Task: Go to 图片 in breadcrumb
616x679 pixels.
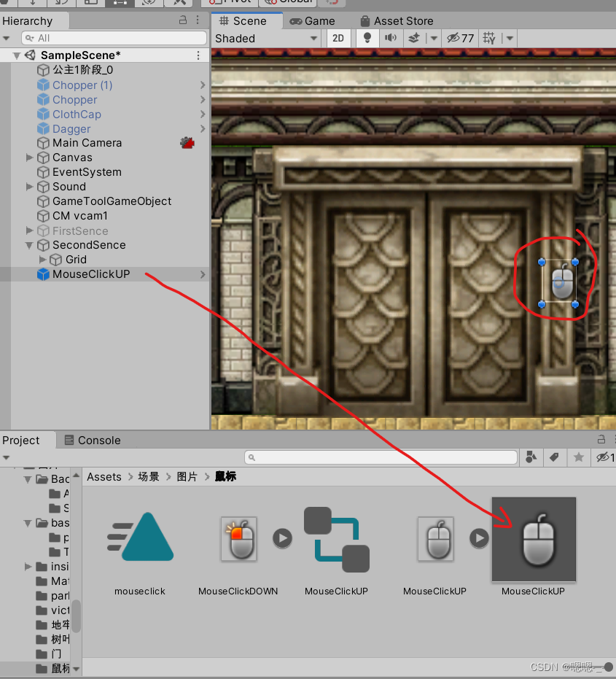Action: tap(187, 477)
